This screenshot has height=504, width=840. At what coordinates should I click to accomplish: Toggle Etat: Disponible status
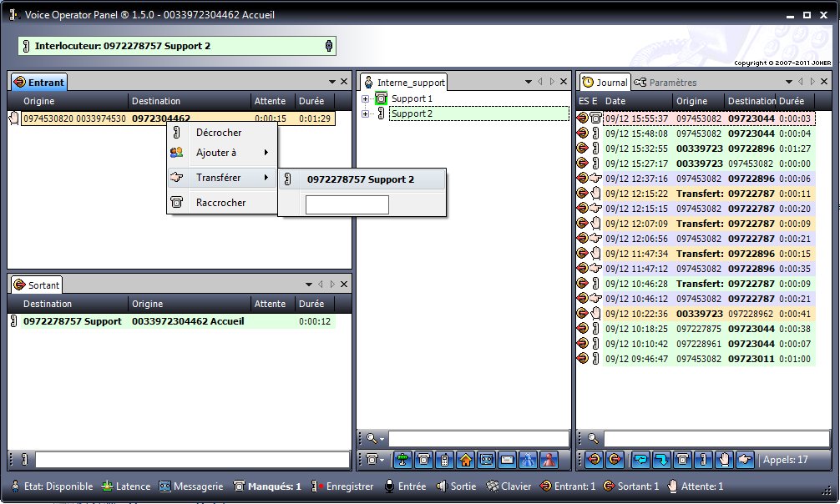point(52,486)
